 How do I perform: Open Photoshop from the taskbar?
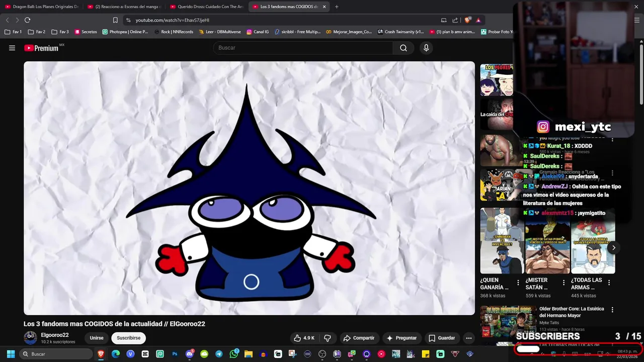click(x=175, y=354)
